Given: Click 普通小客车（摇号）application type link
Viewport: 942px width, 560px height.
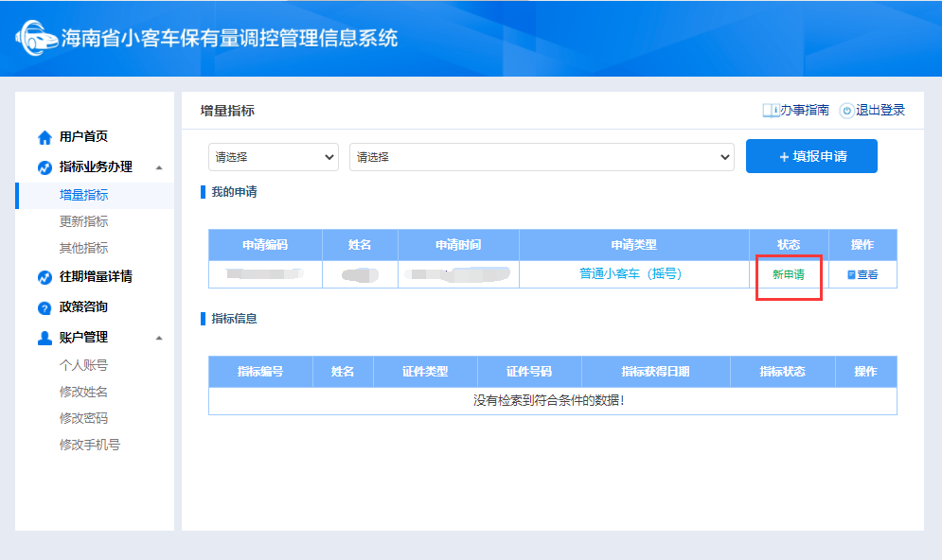Looking at the screenshot, I should click(631, 274).
